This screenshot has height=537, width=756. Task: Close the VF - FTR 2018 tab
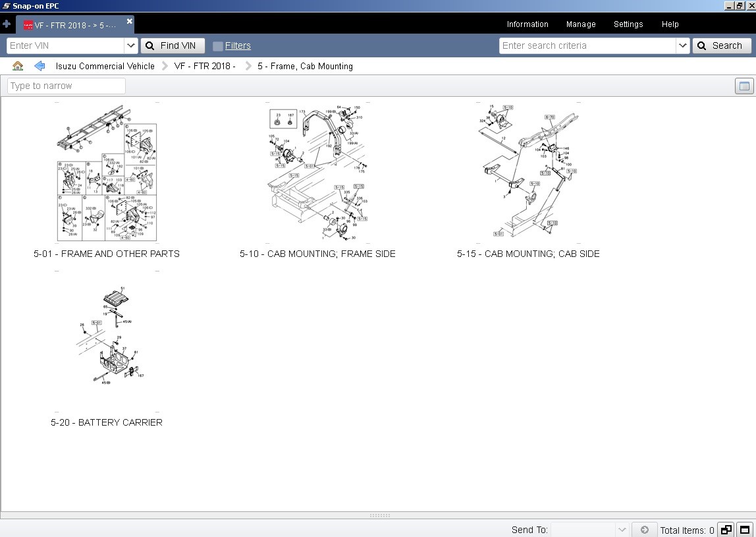[129, 21]
